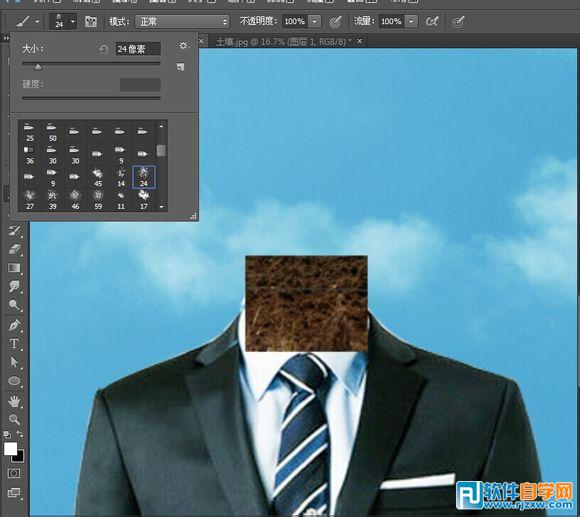This screenshot has width=580, height=517.
Task: Click the brush size slider handle
Action: point(38,67)
